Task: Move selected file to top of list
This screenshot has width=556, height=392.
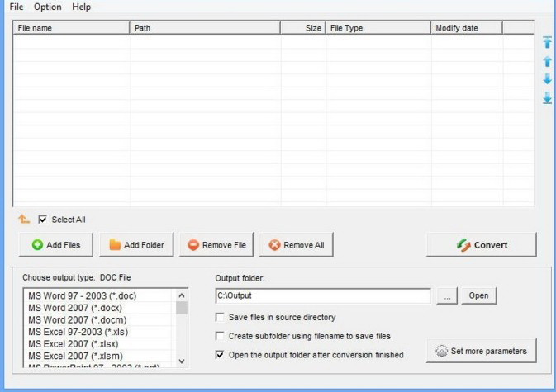Action: [547, 42]
